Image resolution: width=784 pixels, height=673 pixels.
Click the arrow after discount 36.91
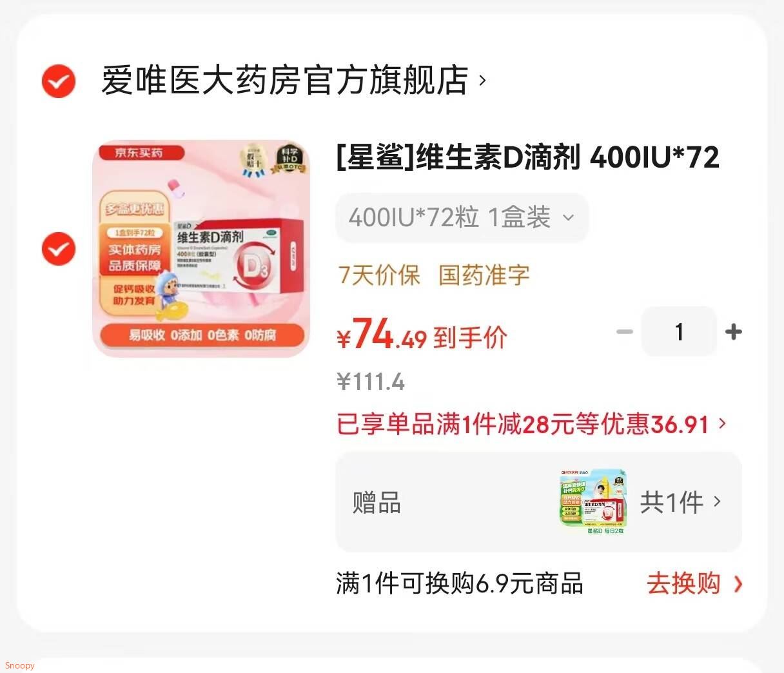[722, 424]
